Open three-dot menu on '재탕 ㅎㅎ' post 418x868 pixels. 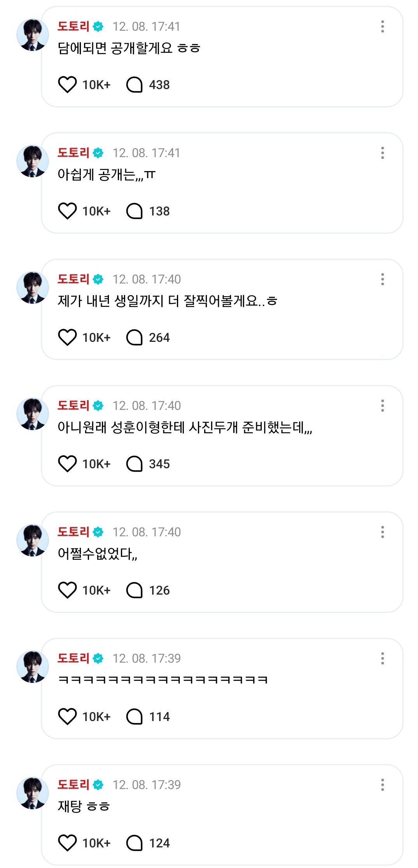(x=383, y=785)
